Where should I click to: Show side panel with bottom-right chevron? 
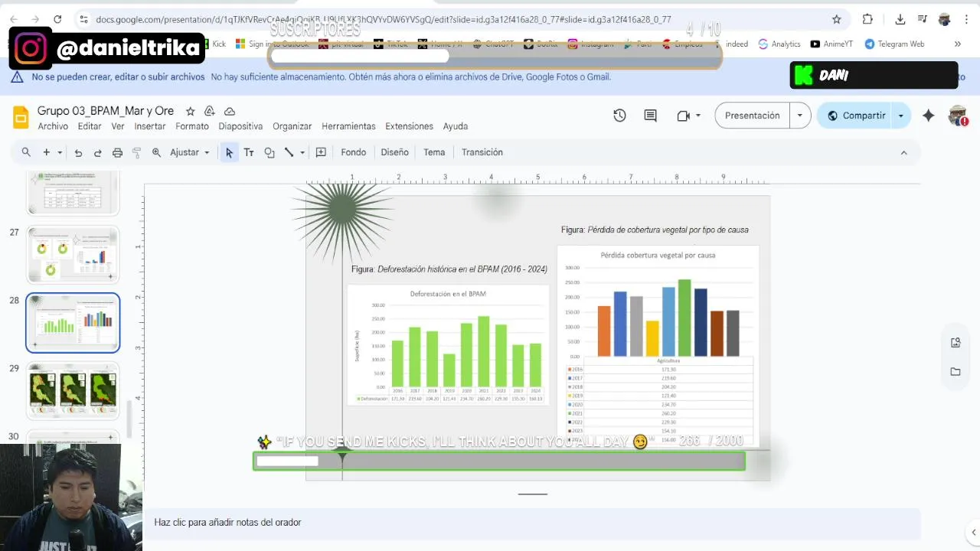[x=973, y=533]
